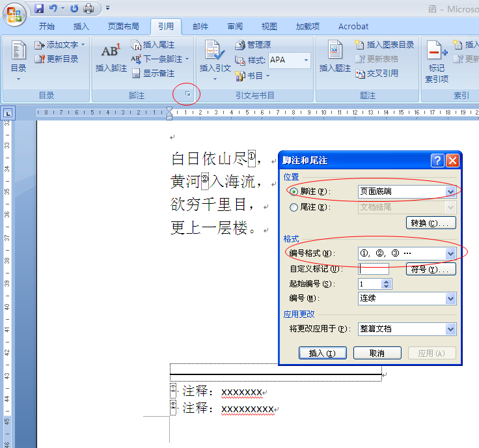
Task: Switch to the 邮件 tab
Action: [200, 27]
